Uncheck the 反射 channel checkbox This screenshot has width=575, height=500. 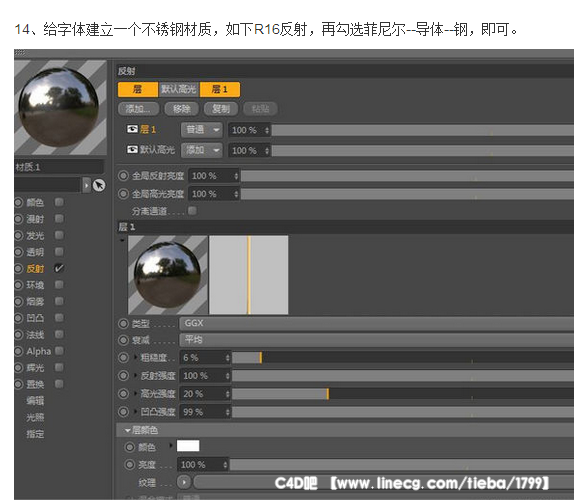pyautogui.click(x=59, y=268)
